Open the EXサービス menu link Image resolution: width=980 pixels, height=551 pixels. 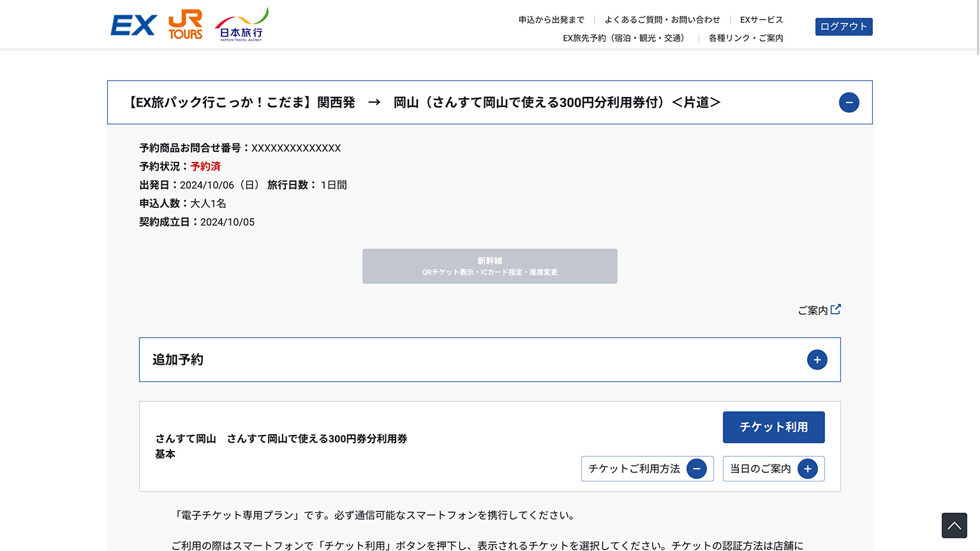761,20
